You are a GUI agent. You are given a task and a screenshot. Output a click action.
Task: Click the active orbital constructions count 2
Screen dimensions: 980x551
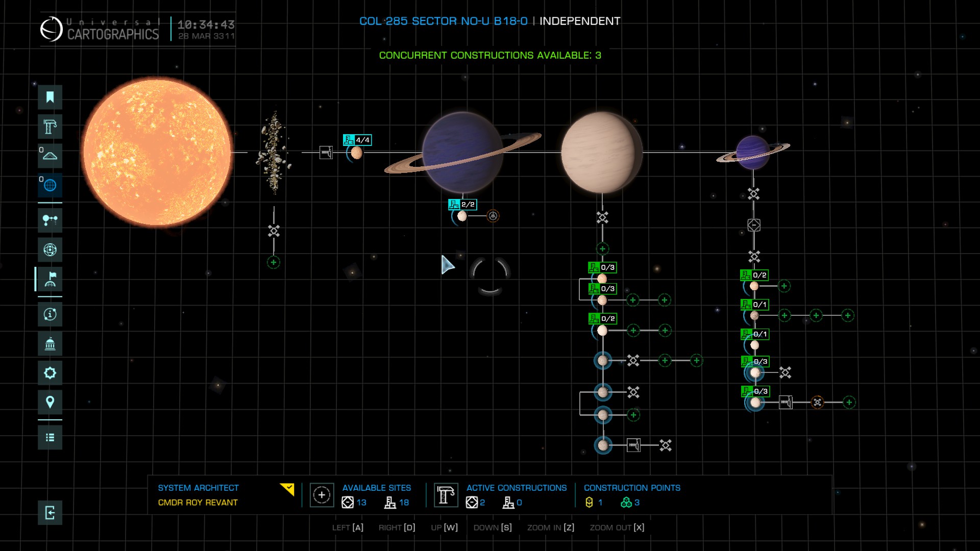coord(482,503)
